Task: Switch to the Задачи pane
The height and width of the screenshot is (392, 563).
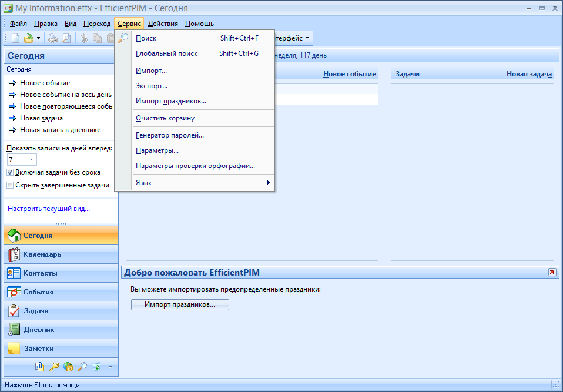Action: pyautogui.click(x=61, y=311)
